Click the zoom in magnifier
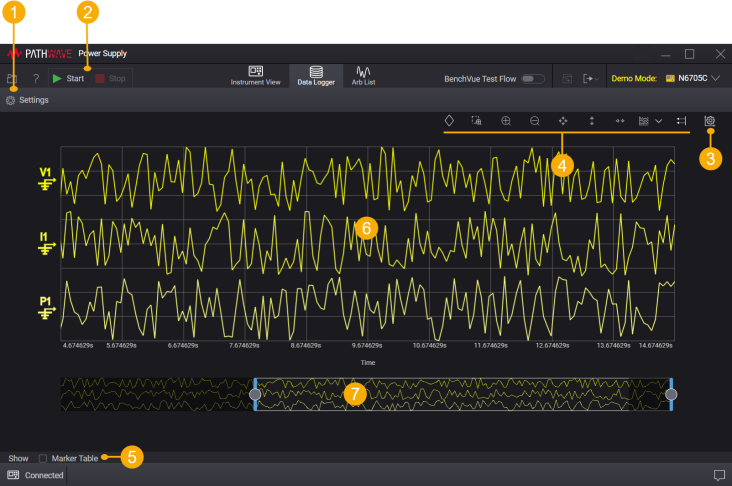732x486 pixels. pyautogui.click(x=506, y=121)
